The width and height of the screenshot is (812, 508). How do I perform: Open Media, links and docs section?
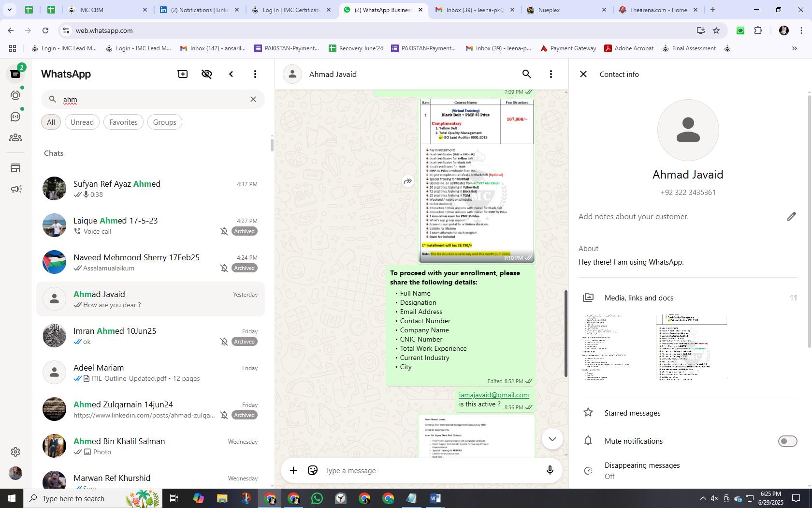tap(688, 298)
